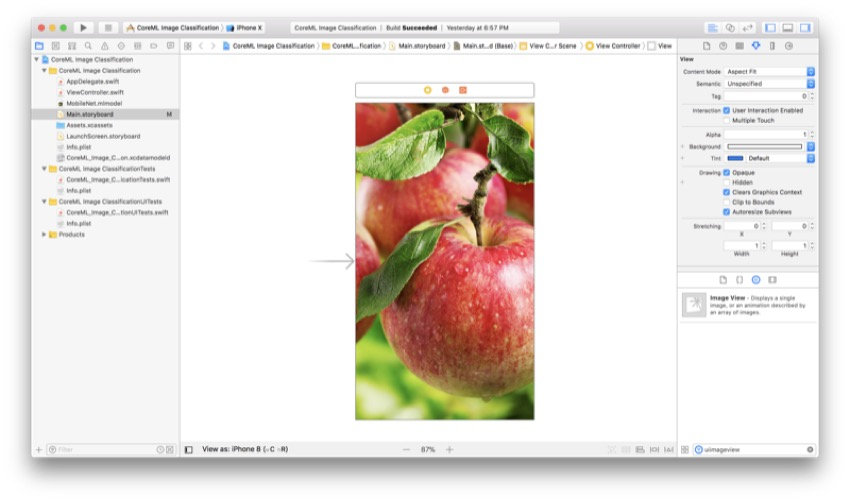The height and width of the screenshot is (501, 850).
Task: Toggle the Utilities pane visibility
Action: [805, 28]
